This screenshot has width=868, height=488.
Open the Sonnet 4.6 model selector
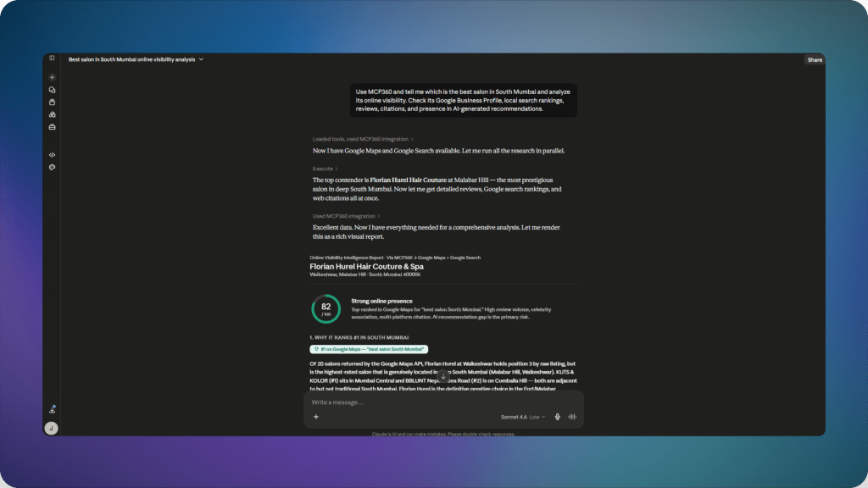pyautogui.click(x=522, y=417)
